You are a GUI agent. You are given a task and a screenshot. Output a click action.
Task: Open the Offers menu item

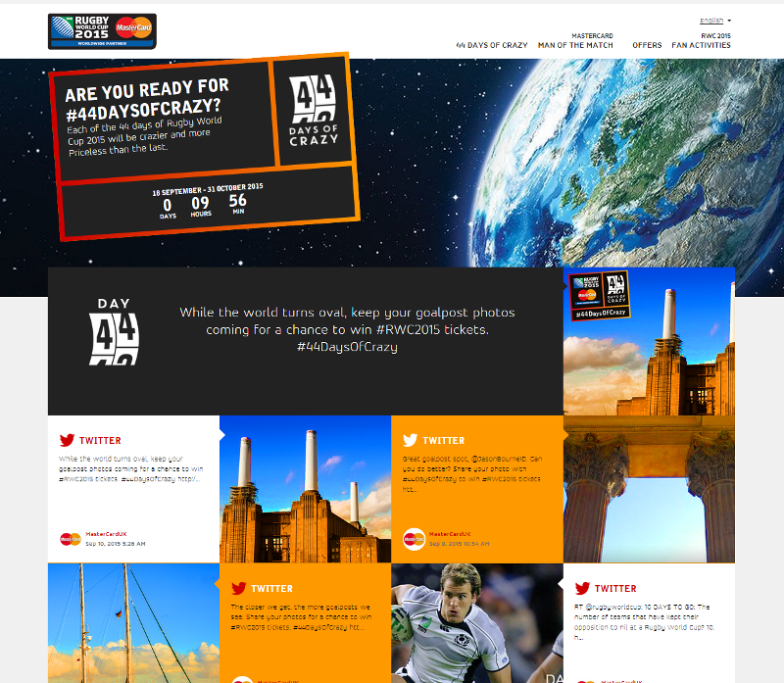pyautogui.click(x=647, y=45)
